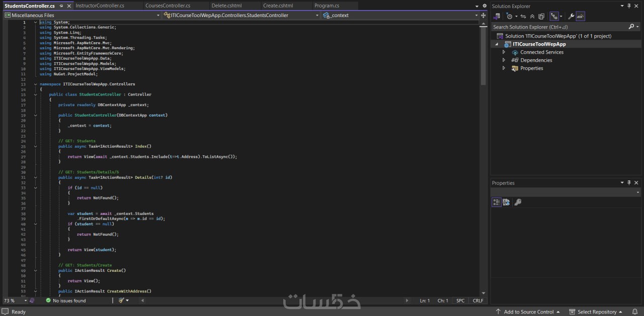Toggle Categorized view in Properties panel
Viewport: 644px width, 316px height.
(x=497, y=202)
